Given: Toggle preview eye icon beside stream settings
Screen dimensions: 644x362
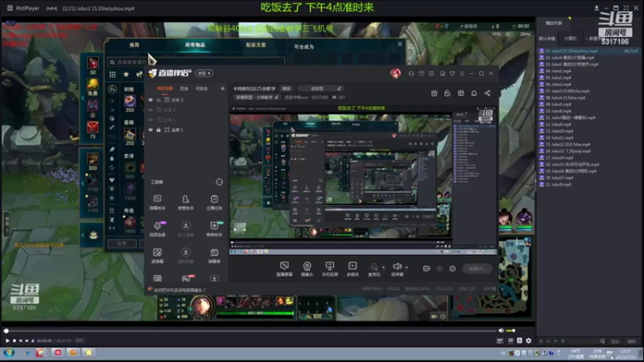Looking at the screenshot, I should point(440,269).
